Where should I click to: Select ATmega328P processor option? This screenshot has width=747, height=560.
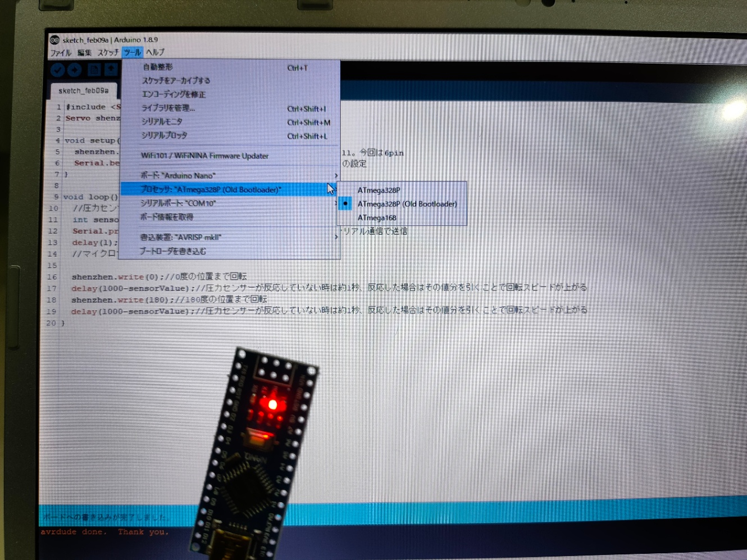coord(402,190)
